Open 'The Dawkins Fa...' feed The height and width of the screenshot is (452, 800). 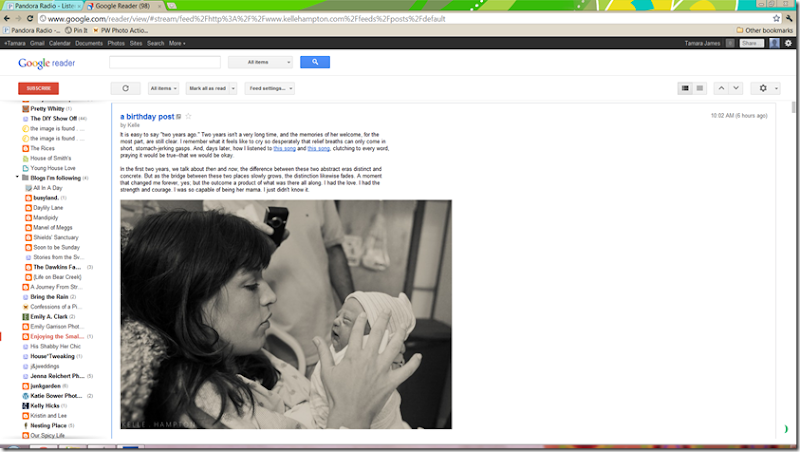coord(59,267)
